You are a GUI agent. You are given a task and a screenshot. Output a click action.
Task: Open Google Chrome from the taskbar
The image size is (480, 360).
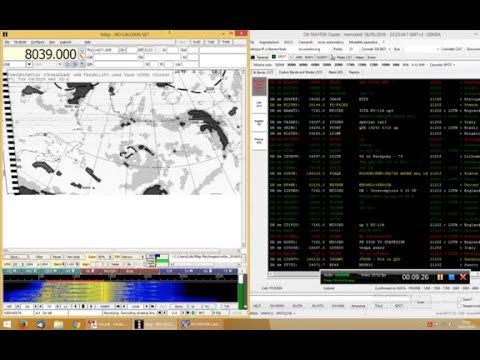click(x=76, y=324)
